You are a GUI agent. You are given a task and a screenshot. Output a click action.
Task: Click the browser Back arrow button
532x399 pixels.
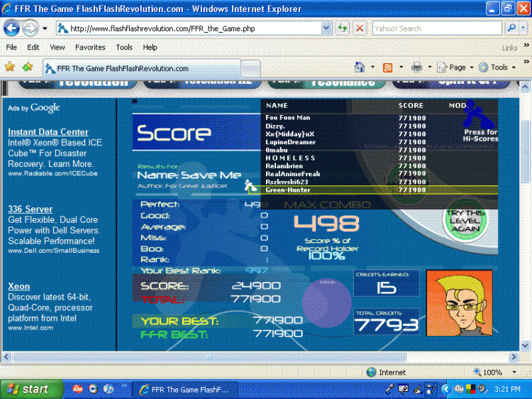[x=11, y=28]
